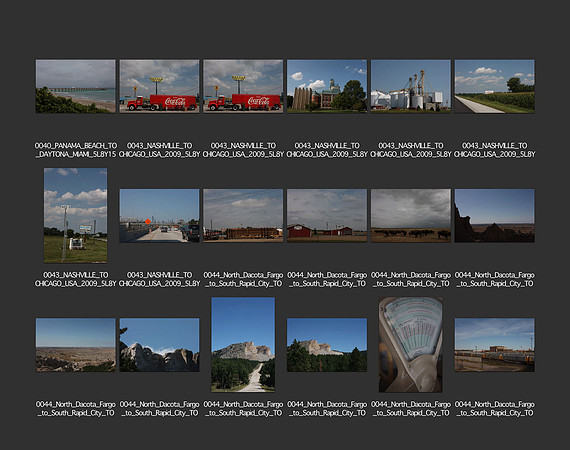The height and width of the screenshot is (450, 570).
Task: Open the vintage weighing scale dial thumbnail
Action: point(411,345)
